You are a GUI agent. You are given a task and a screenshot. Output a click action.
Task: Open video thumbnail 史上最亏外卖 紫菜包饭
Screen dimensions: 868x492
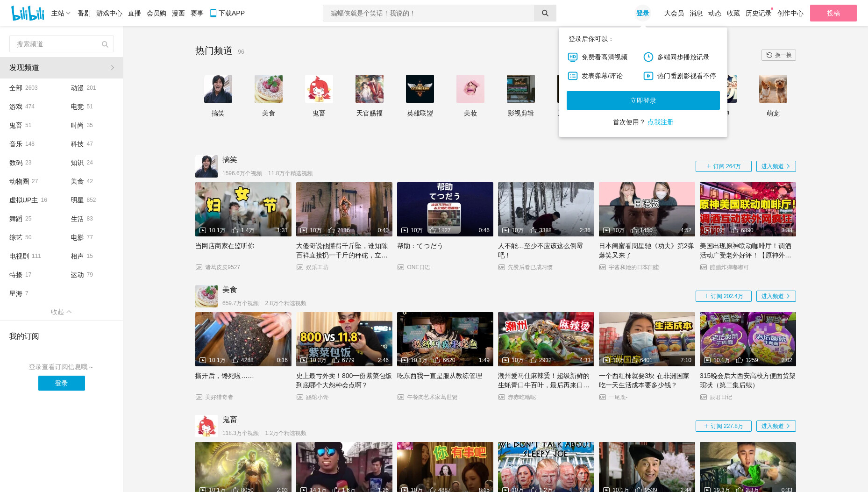tap(344, 339)
